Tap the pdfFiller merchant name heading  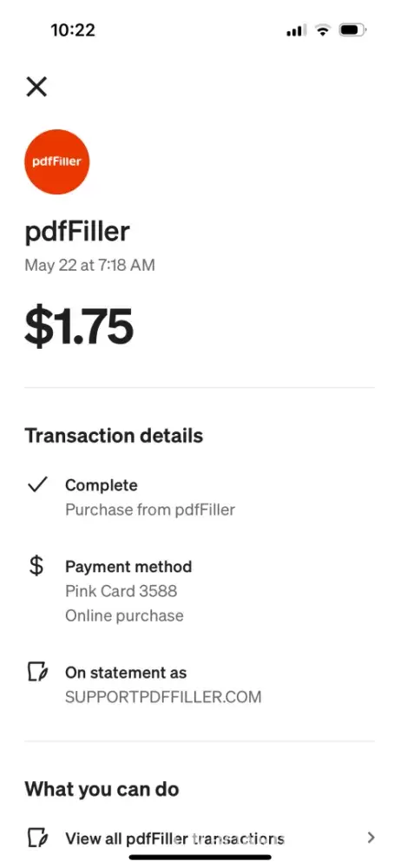77,231
